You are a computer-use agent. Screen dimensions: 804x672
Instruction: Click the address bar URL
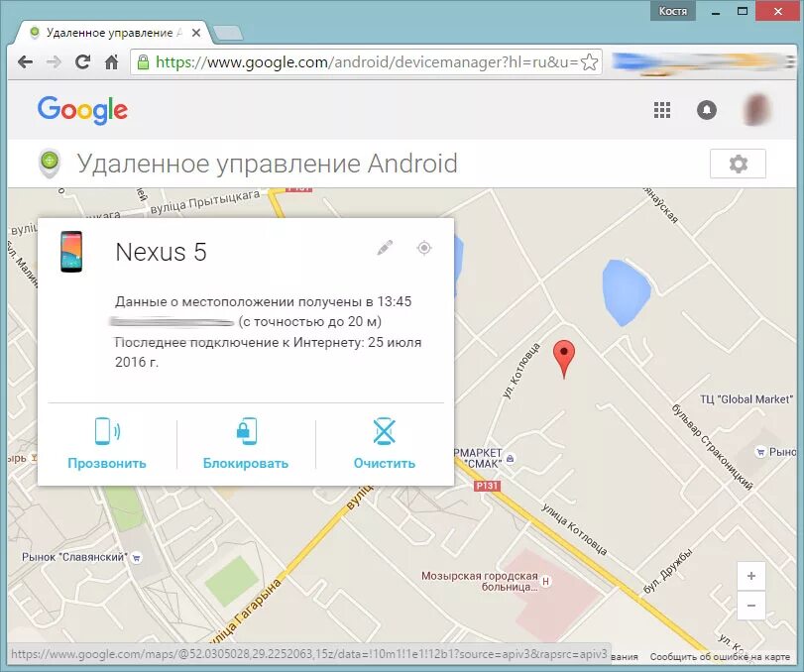pos(367,62)
